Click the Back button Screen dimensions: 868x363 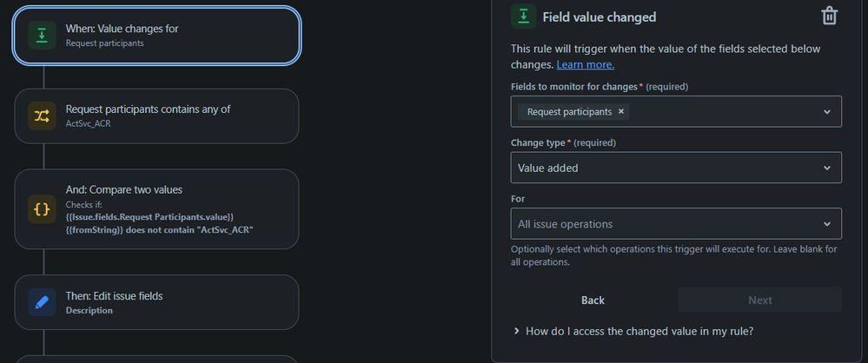click(593, 300)
